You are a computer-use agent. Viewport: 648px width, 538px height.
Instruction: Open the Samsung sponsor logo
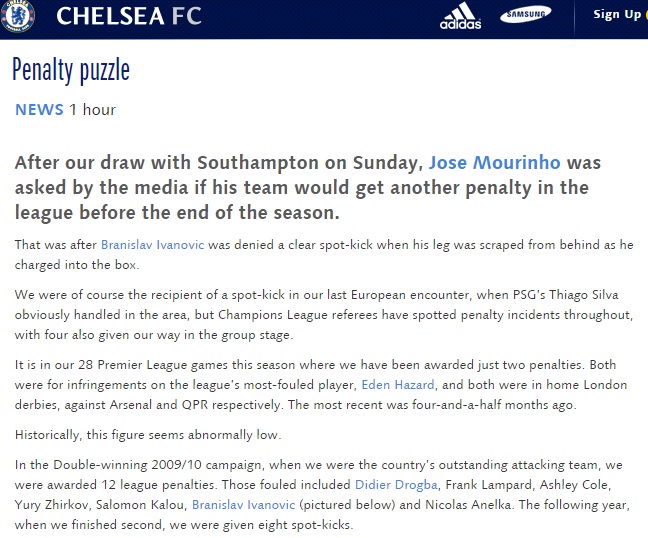coord(525,14)
